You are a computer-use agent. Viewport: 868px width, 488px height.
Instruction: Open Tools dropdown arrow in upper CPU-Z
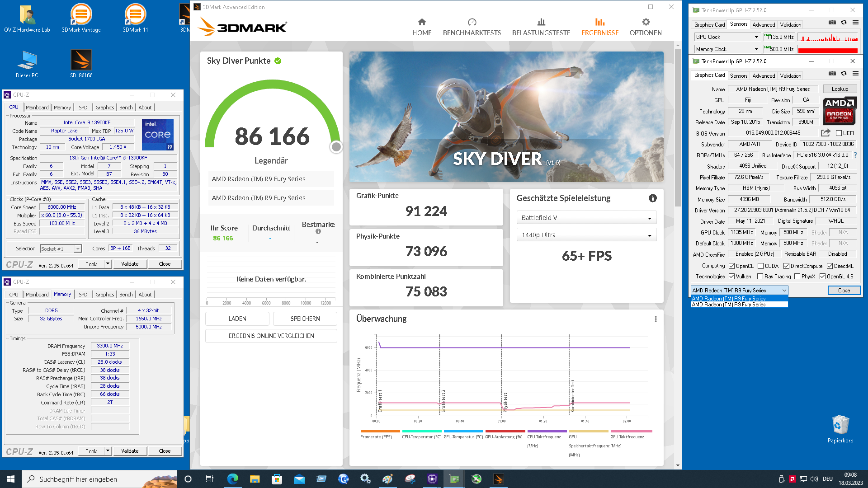108,264
